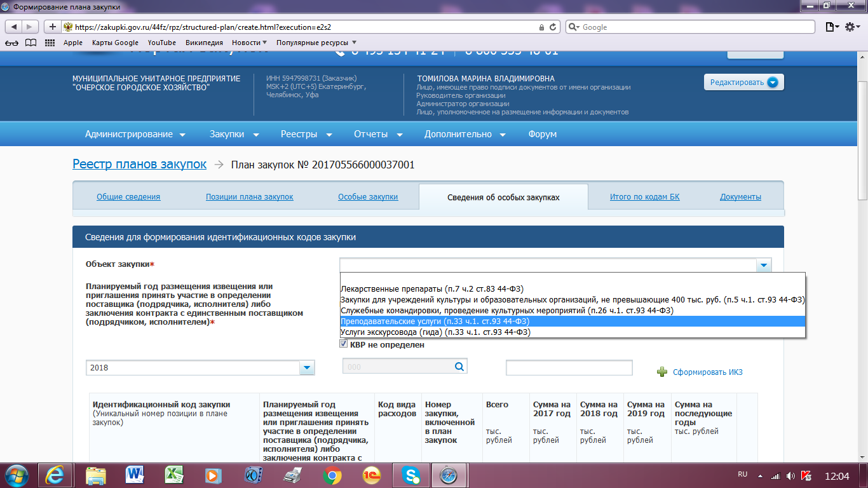Open the Реестр планов закупок link
868x488 pixels.
tap(139, 164)
